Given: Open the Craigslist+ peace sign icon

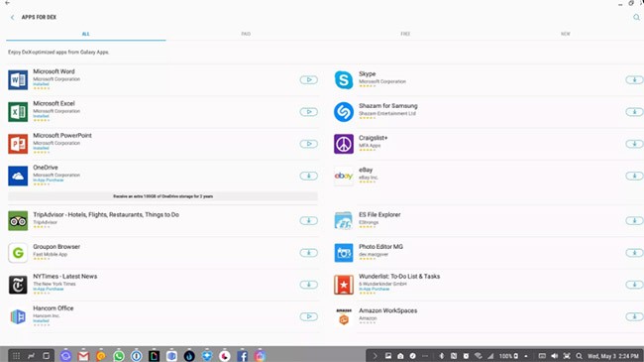Looking at the screenshot, I should [344, 144].
